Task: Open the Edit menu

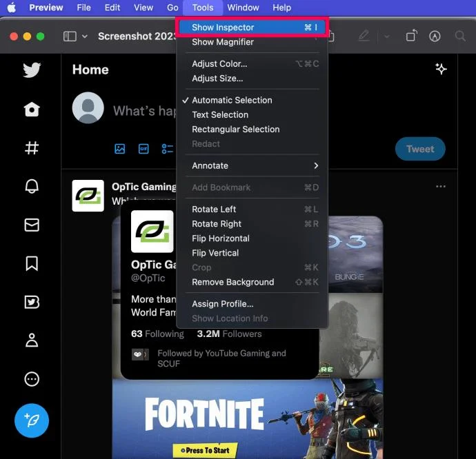Action: tap(112, 8)
